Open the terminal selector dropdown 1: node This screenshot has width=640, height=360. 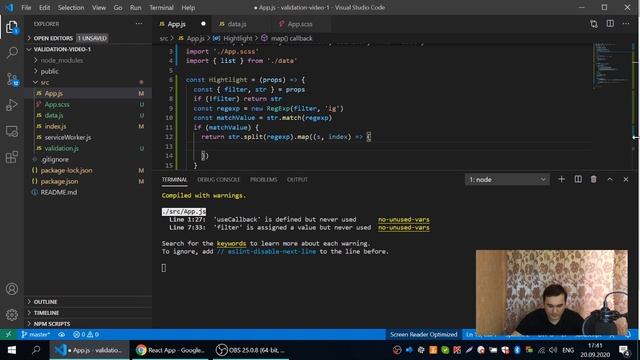click(507, 180)
